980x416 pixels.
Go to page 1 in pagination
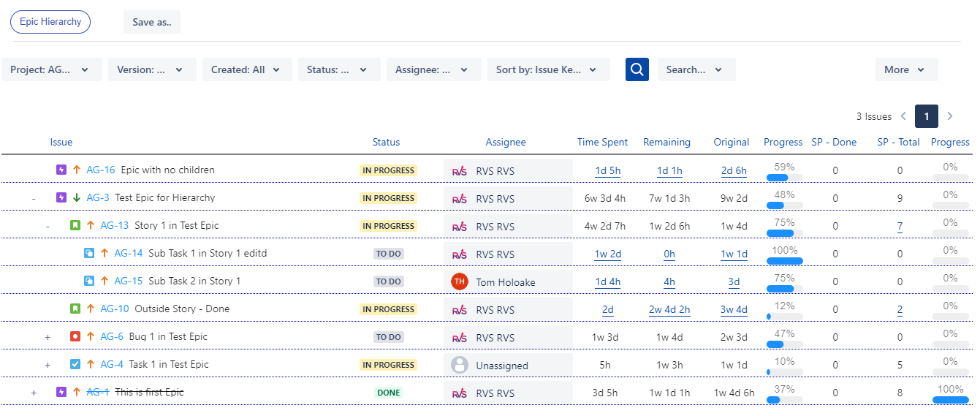[926, 116]
